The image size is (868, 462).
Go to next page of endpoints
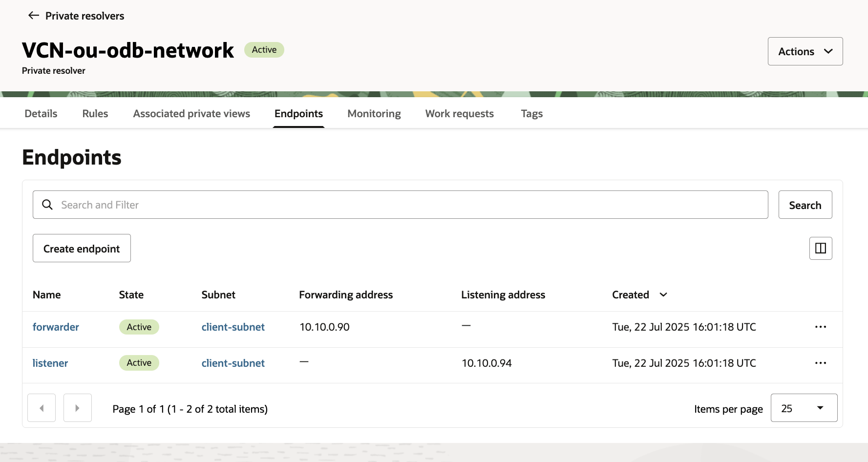coord(78,408)
